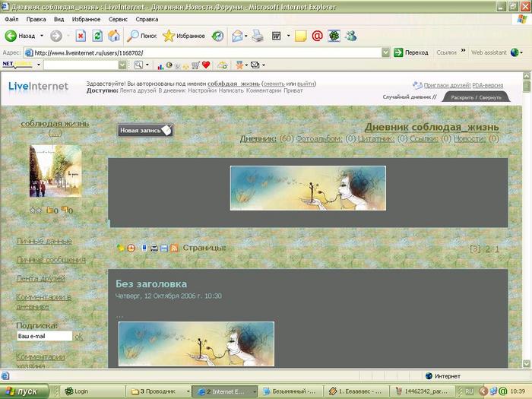Click the yellow note icon in toolbar
Screen dimensions: 532x399
pos(301,36)
